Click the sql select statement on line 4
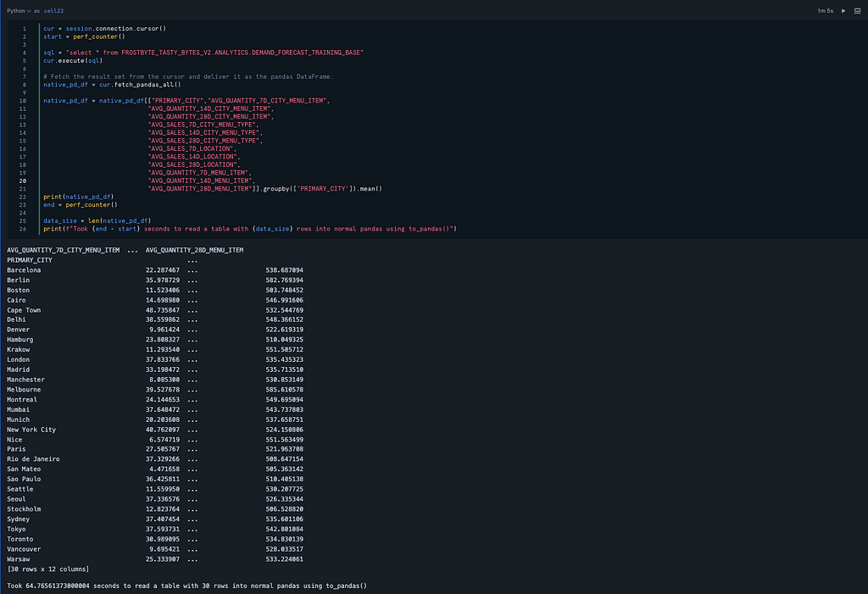 point(203,53)
